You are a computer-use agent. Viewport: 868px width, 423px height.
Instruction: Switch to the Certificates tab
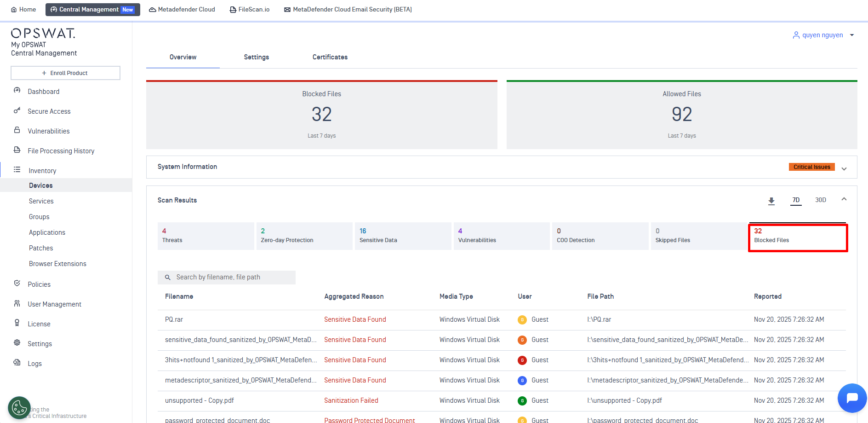point(330,57)
